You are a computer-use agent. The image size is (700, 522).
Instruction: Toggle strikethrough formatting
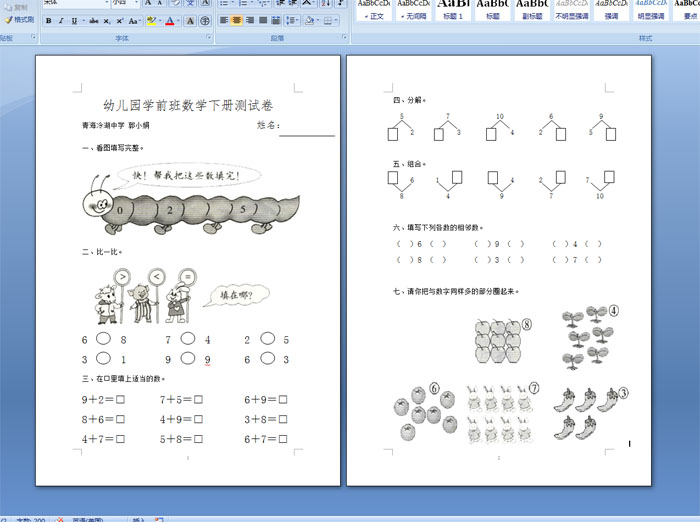(93, 21)
